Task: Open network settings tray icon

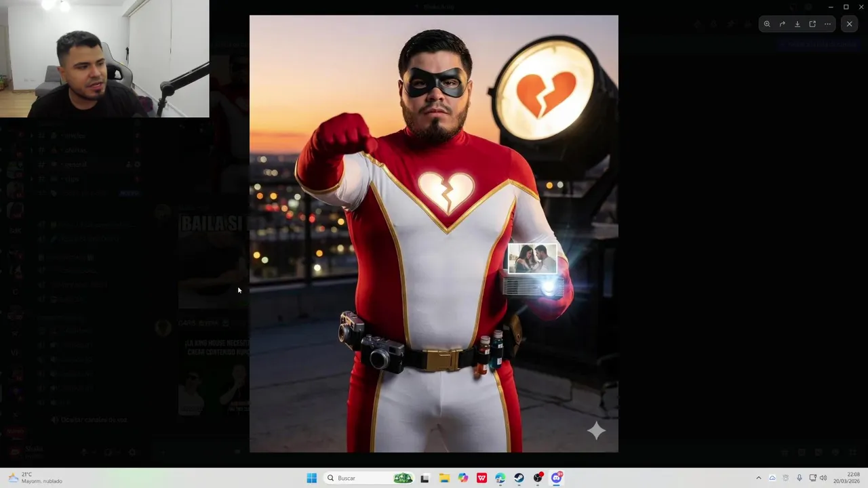Action: point(812,478)
